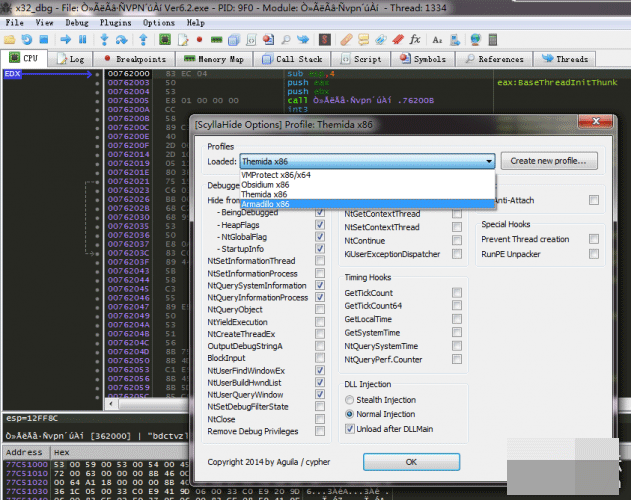This screenshot has width=631, height=500.
Task: Open patches via the bandage icon
Action: coord(346,39)
